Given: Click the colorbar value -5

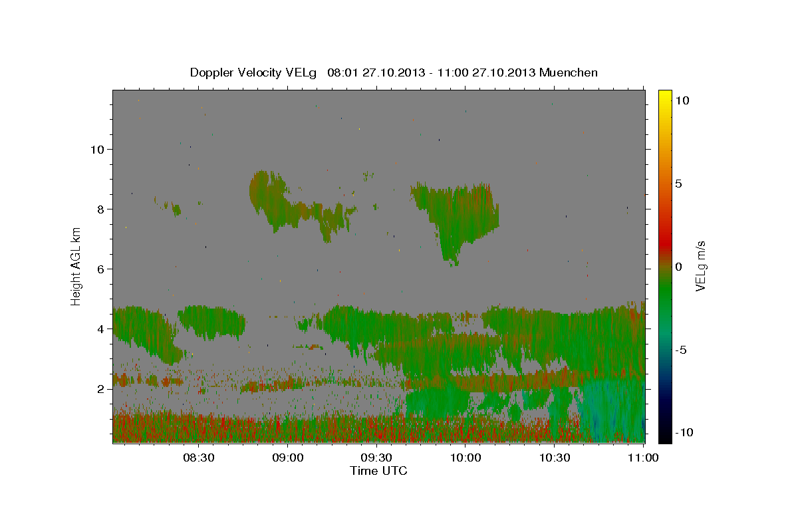Looking at the screenshot, I should click(680, 350).
